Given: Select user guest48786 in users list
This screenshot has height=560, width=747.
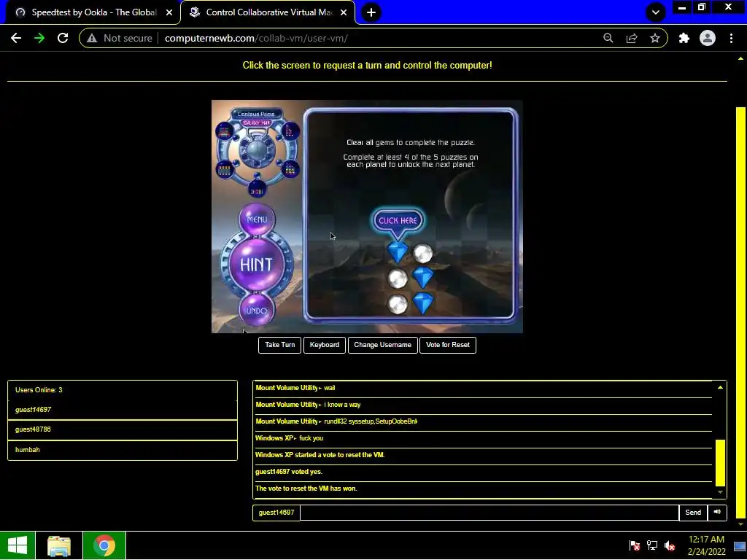Looking at the screenshot, I should (123, 429).
